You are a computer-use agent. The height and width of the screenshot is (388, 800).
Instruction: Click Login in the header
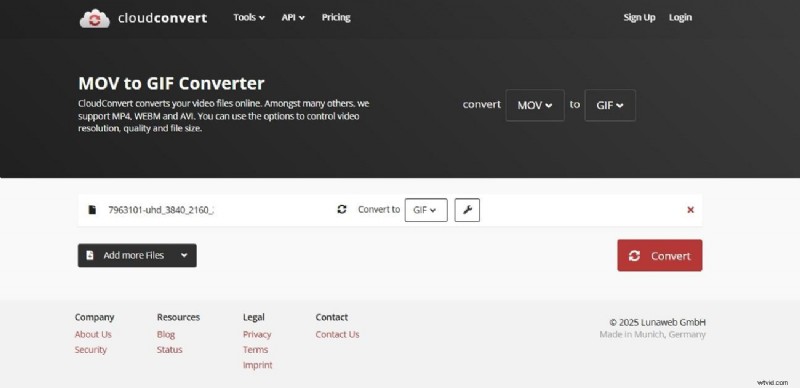point(680,17)
